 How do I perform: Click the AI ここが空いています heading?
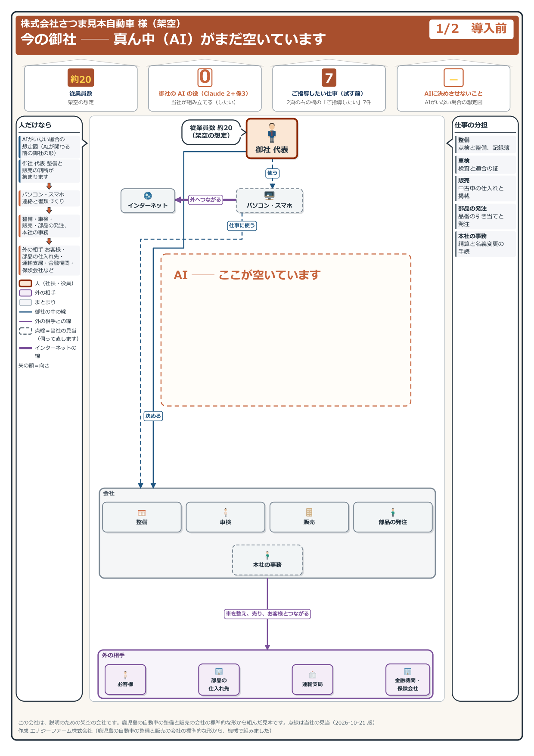(247, 275)
